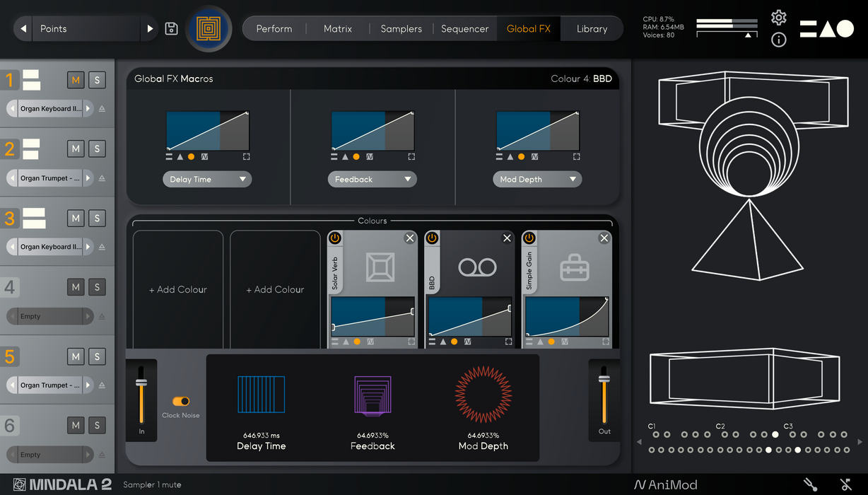
Task: Click the save preset floppy disk icon
Action: (171, 29)
